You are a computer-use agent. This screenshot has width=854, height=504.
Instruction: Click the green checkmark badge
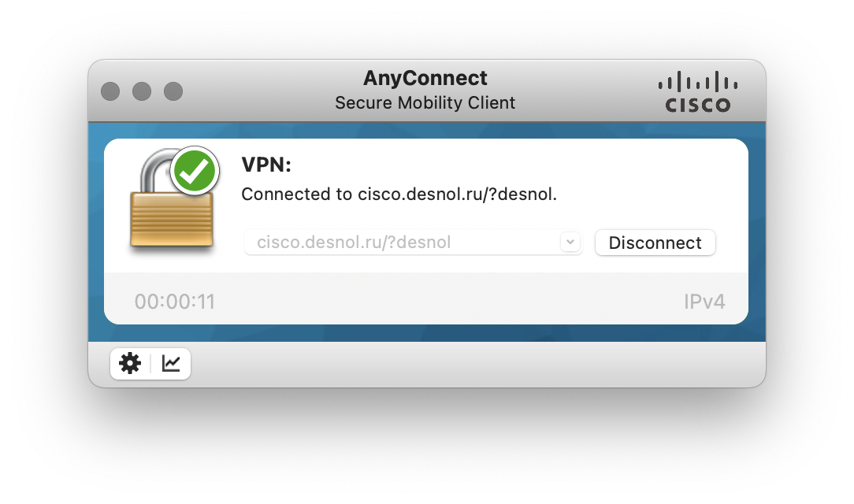tap(195, 169)
